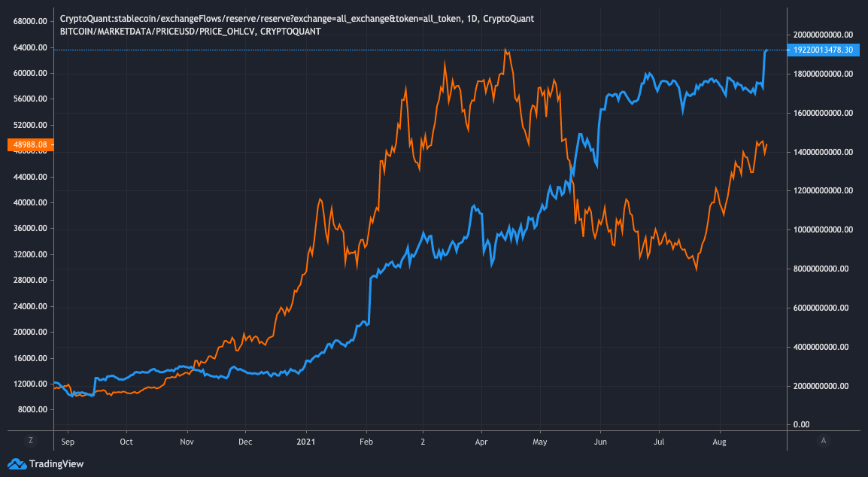Click the 32000.00 left price scale label
Screen dimensions: 868x477
click(32, 254)
